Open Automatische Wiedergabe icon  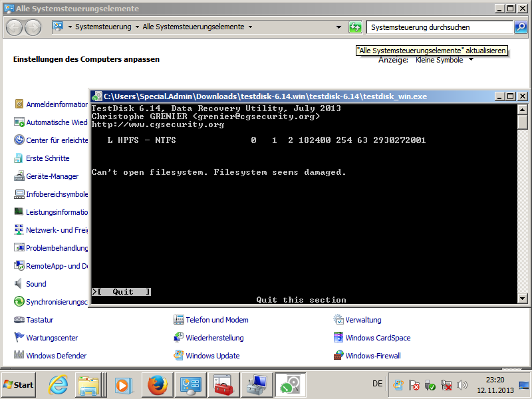point(19,122)
